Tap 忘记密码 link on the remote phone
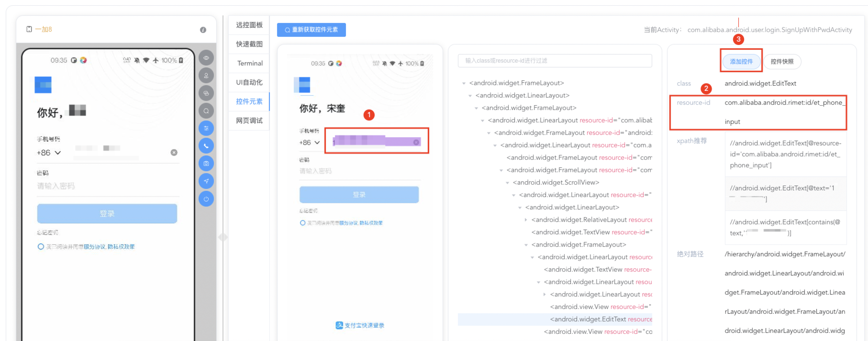Image resolution: width=868 pixels, height=341 pixels. tap(48, 233)
